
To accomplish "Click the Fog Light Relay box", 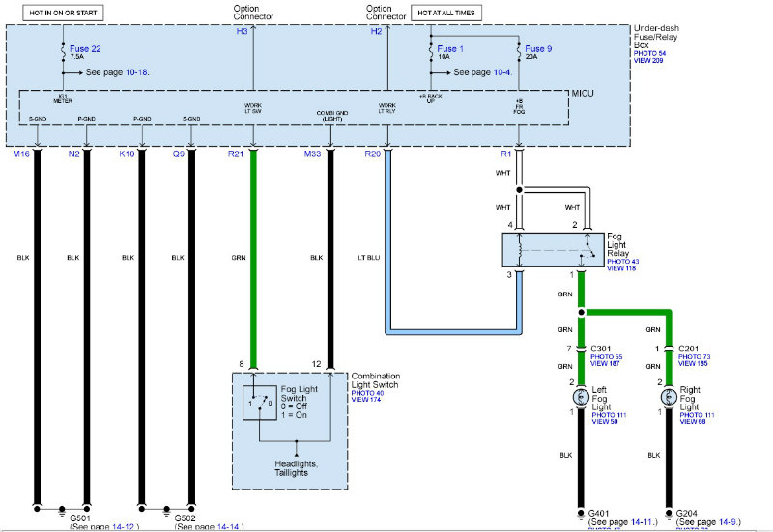I will pyautogui.click(x=553, y=250).
